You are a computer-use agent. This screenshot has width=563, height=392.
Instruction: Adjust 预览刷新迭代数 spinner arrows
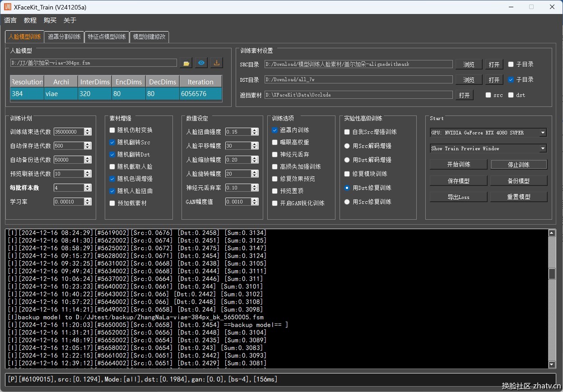pos(88,174)
